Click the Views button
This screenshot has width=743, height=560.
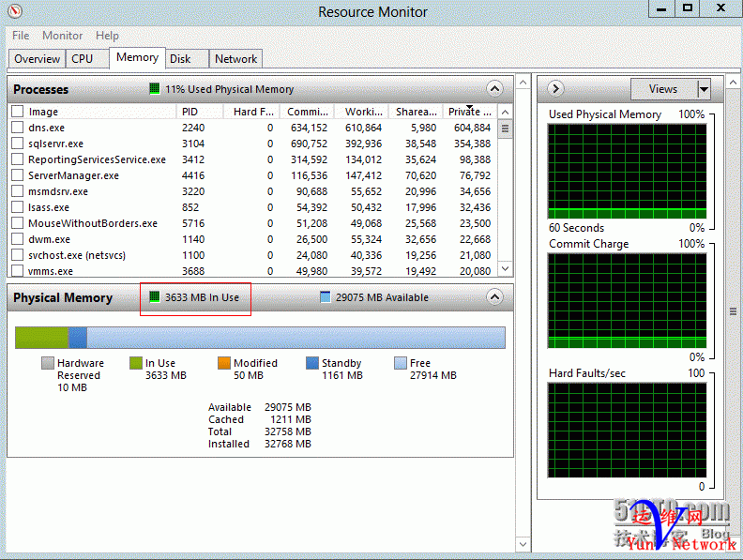pos(664,89)
